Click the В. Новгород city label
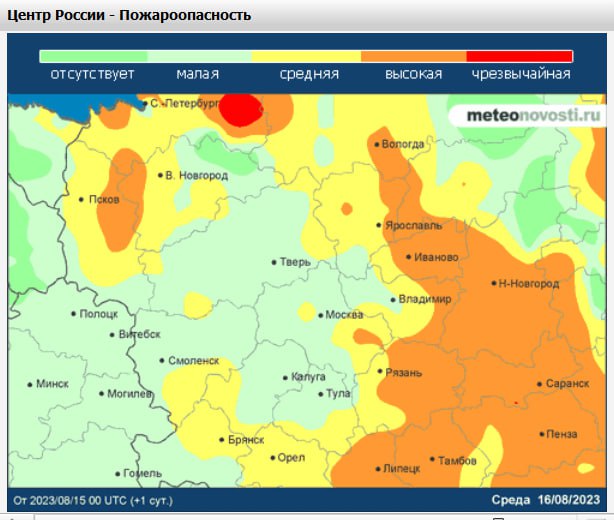This screenshot has width=614, height=520. [197, 175]
